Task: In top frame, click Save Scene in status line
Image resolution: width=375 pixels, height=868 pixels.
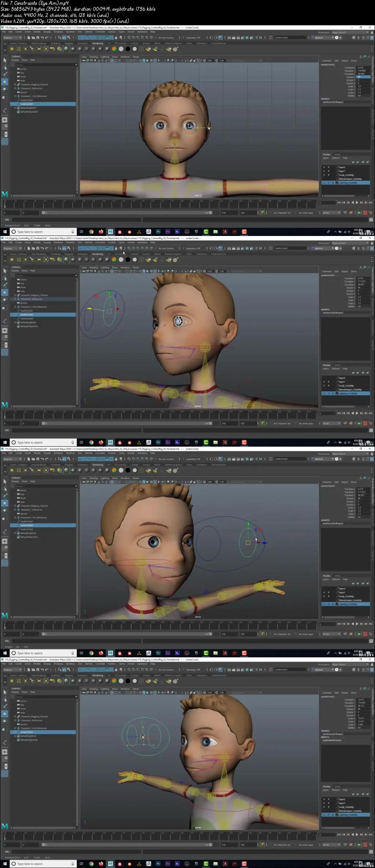Action: pos(37,37)
